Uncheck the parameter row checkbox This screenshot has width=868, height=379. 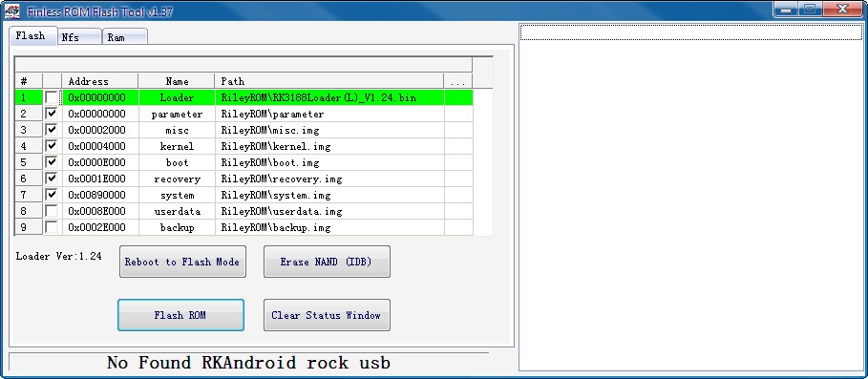pos(52,114)
